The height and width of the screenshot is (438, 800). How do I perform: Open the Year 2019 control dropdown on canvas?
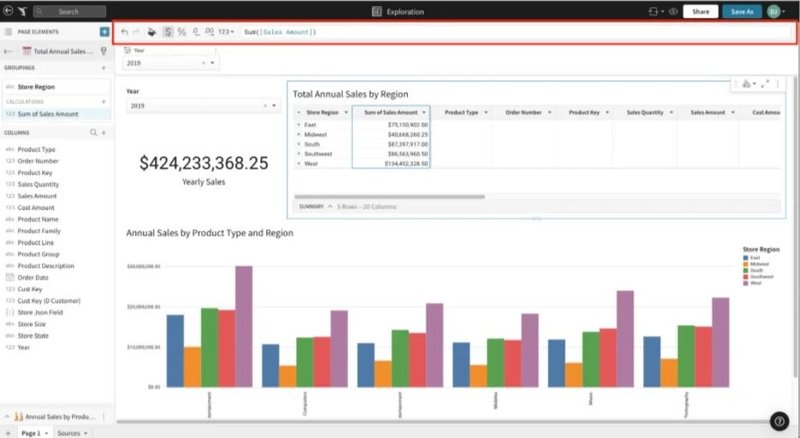(x=274, y=106)
